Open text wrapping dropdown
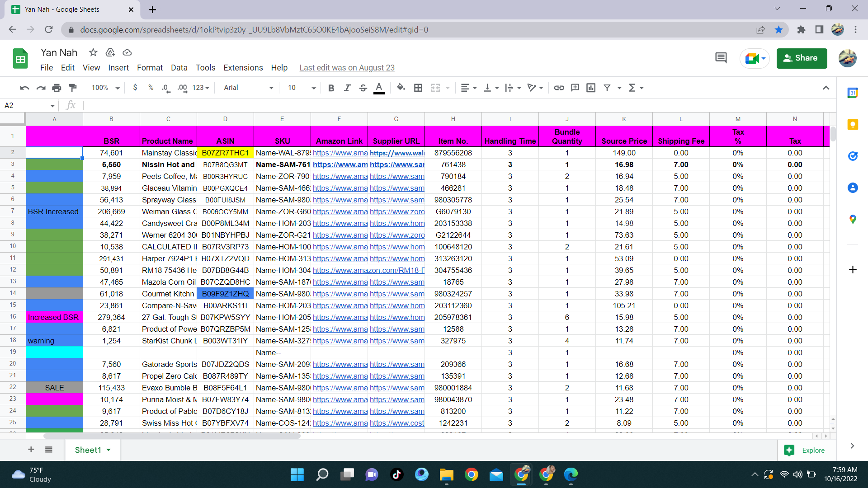This screenshot has width=868, height=488. click(x=514, y=88)
